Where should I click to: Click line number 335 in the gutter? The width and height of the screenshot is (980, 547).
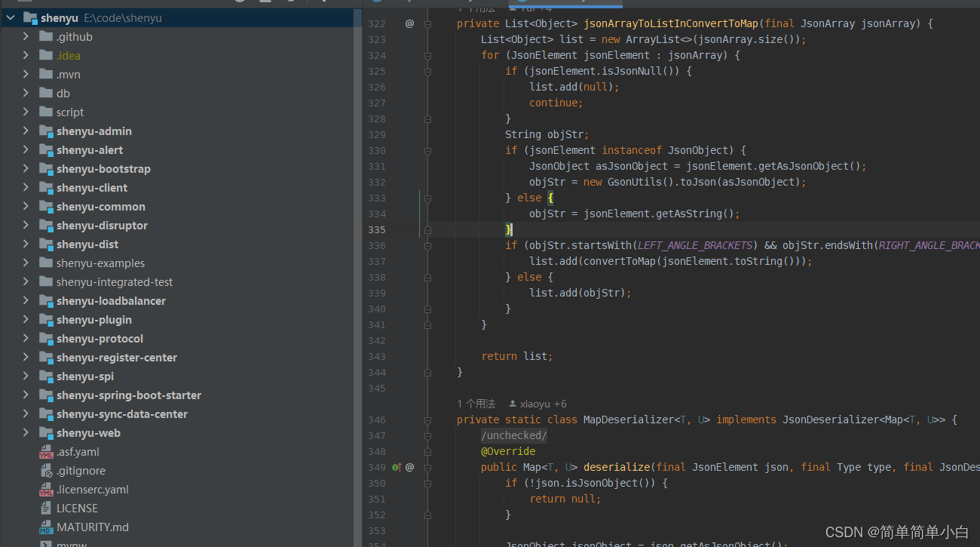(x=377, y=229)
